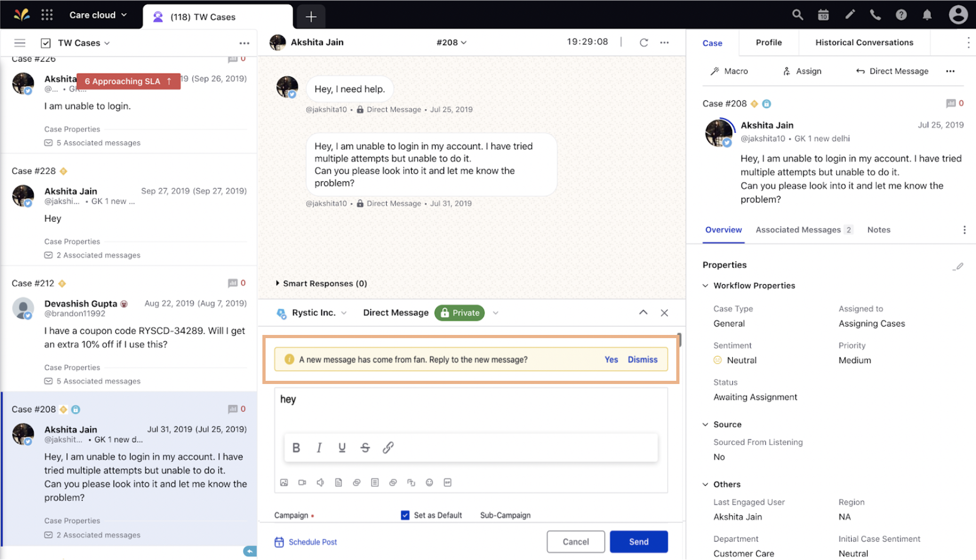Viewport: 976px width, 560px height.
Task: Attach a video to the reply
Action: tap(302, 483)
